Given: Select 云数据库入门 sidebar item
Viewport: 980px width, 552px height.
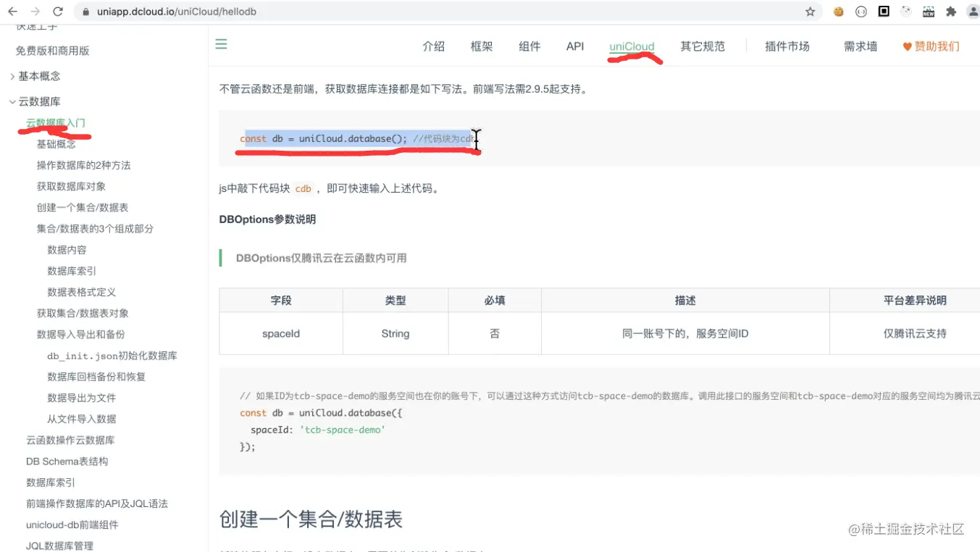Looking at the screenshot, I should pyautogui.click(x=56, y=123).
